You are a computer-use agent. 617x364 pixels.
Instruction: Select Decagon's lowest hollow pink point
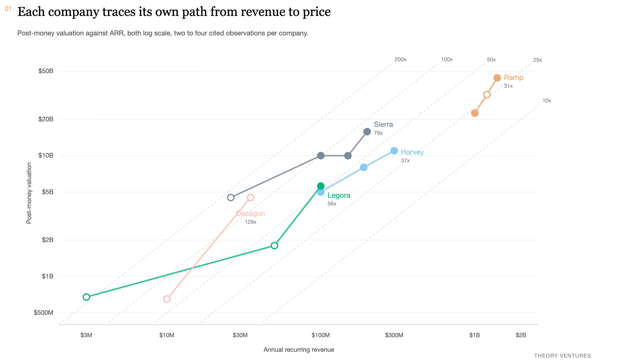pyautogui.click(x=167, y=299)
